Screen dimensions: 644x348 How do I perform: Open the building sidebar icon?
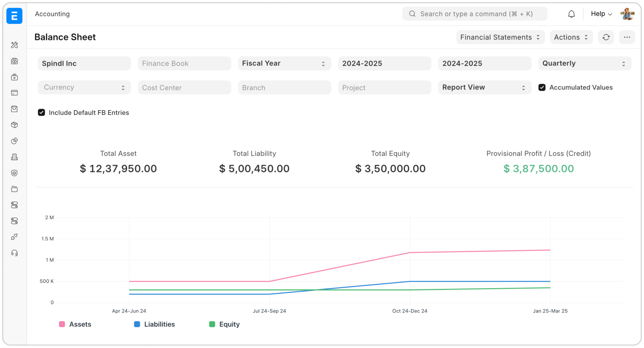click(14, 157)
